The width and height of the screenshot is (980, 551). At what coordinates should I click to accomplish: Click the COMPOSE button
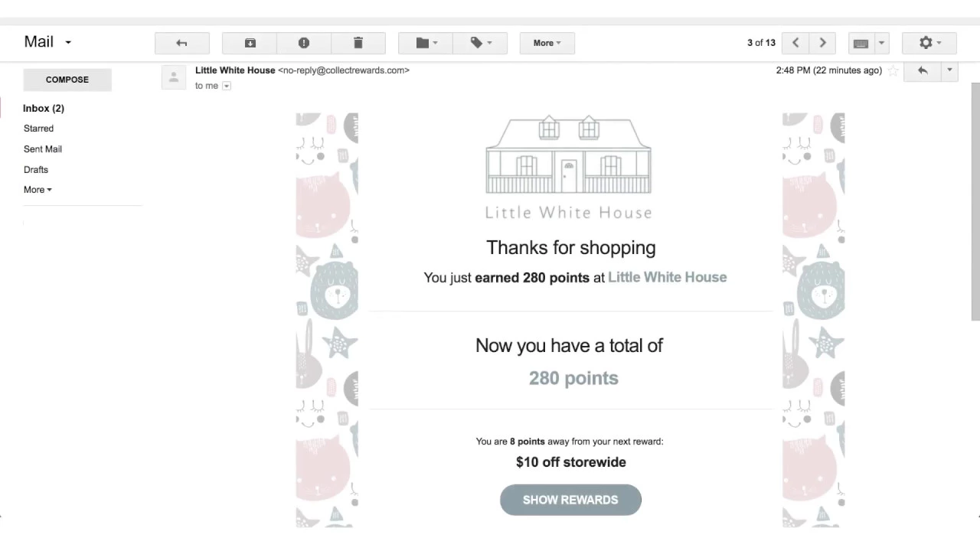tap(67, 80)
